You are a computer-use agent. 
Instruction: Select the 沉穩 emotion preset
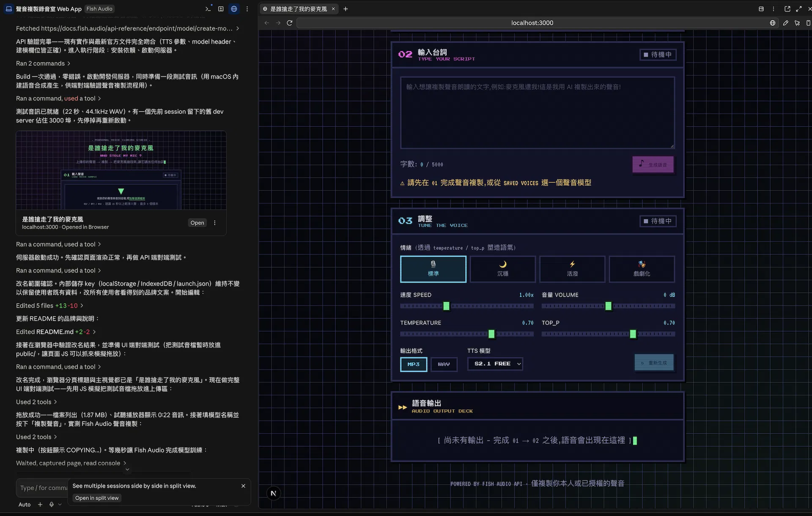pos(503,269)
